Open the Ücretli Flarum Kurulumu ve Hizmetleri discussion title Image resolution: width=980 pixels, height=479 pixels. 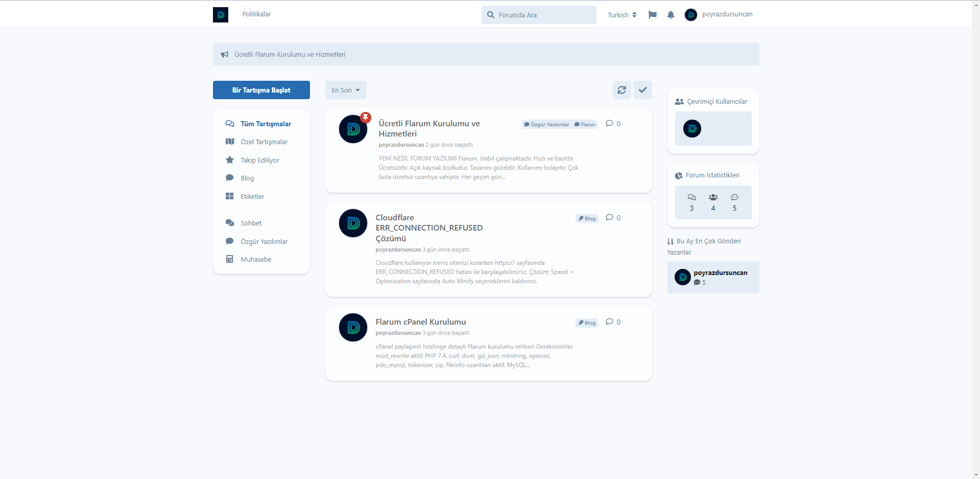click(x=429, y=129)
